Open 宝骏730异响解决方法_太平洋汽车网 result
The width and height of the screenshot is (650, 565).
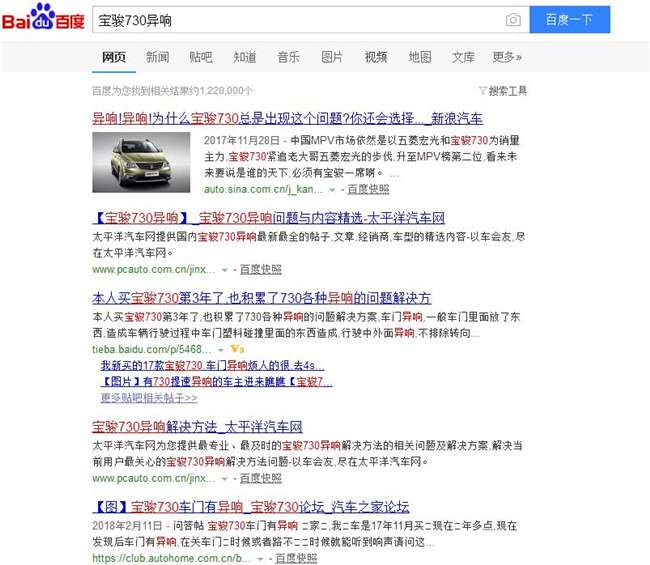pyautogui.click(x=197, y=427)
